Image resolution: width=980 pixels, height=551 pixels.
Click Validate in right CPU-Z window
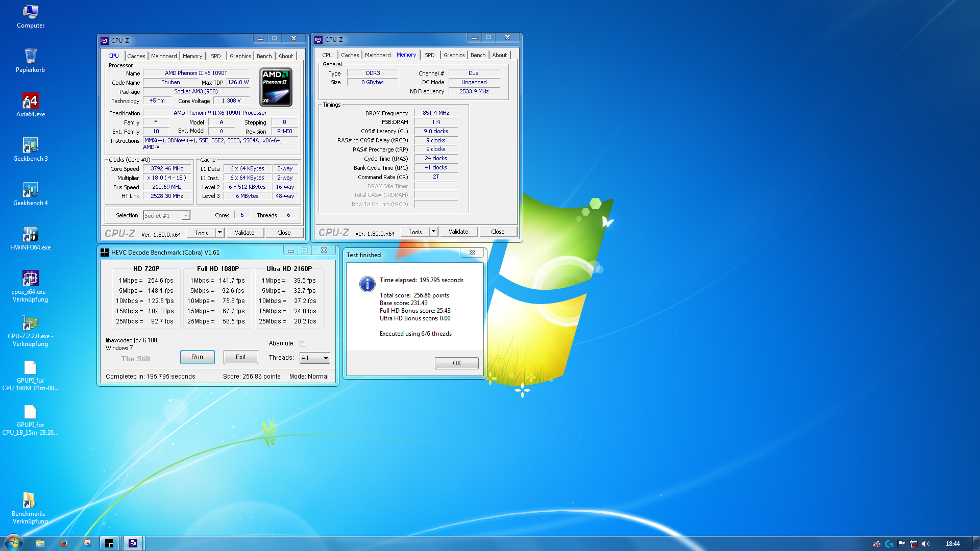(458, 232)
